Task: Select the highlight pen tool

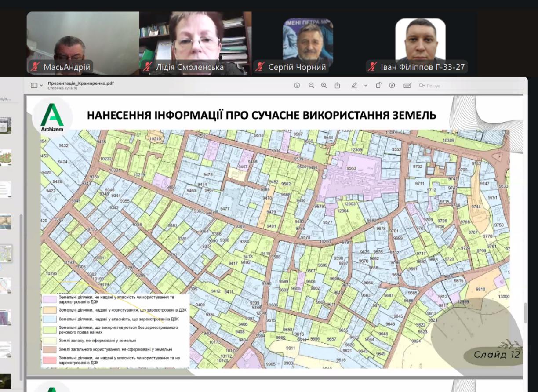Action: [354, 86]
